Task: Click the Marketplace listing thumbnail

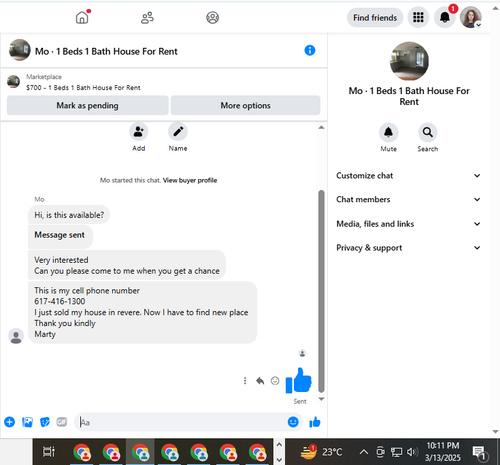Action: [x=13, y=82]
